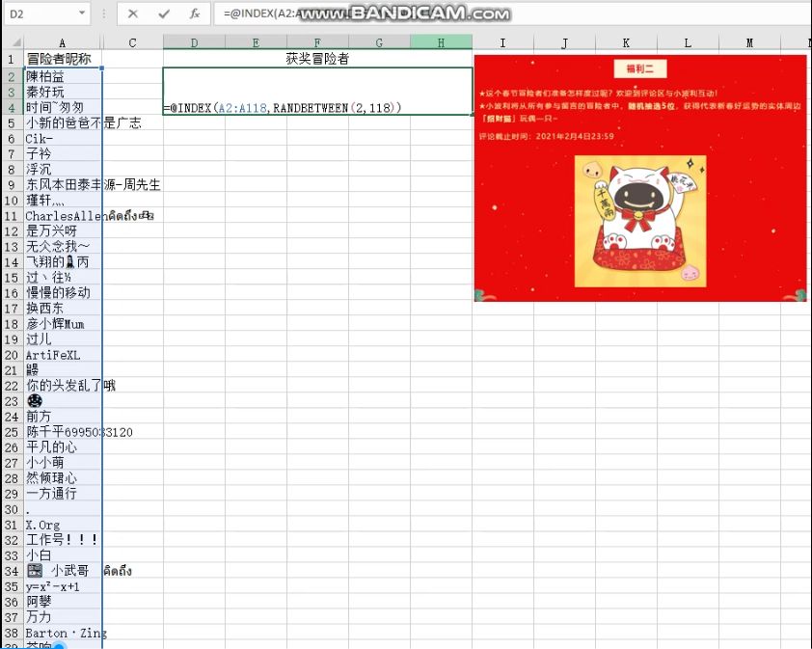Select the cell containing 秦好玩
Viewport: 812px width, 649px height.
coord(62,93)
